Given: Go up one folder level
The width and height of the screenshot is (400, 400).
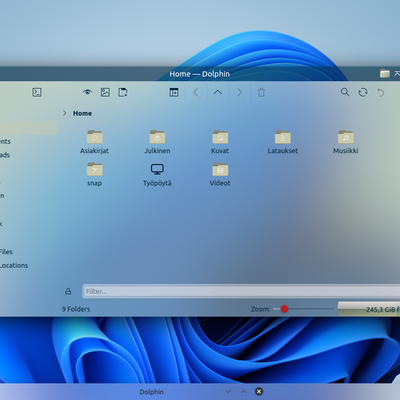Looking at the screenshot, I should tap(218, 92).
